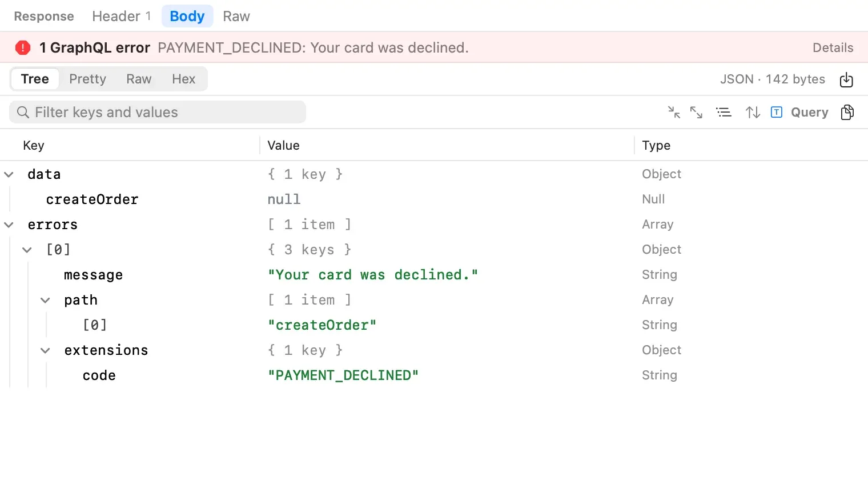Click the magnifier icon in the filter field
The image size is (868, 480).
23,112
